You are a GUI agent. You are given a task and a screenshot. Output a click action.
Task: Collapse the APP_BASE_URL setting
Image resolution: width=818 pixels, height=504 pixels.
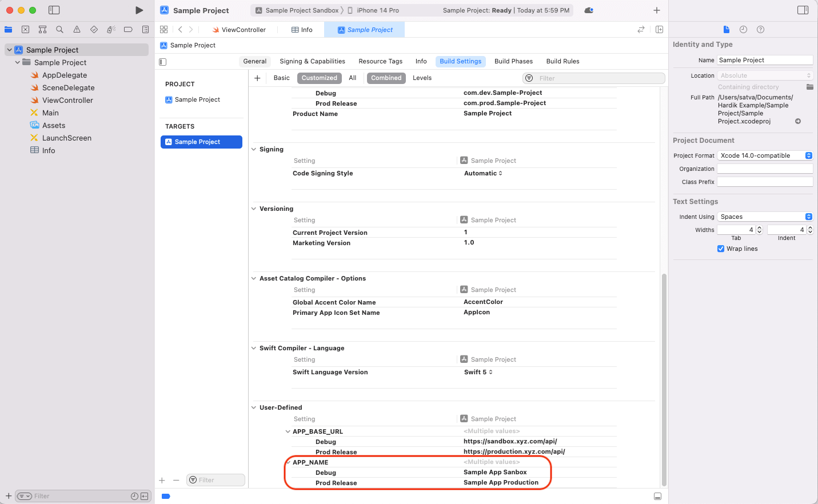[x=288, y=431]
